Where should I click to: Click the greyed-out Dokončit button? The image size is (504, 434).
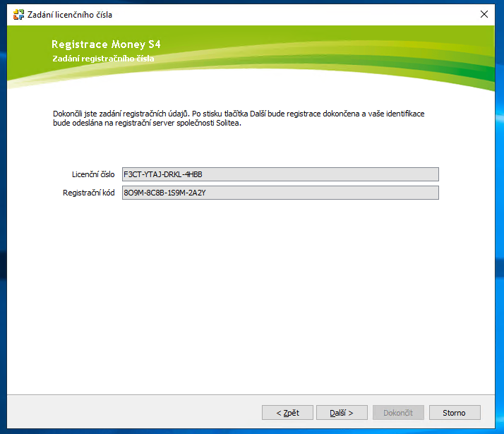[x=398, y=412]
